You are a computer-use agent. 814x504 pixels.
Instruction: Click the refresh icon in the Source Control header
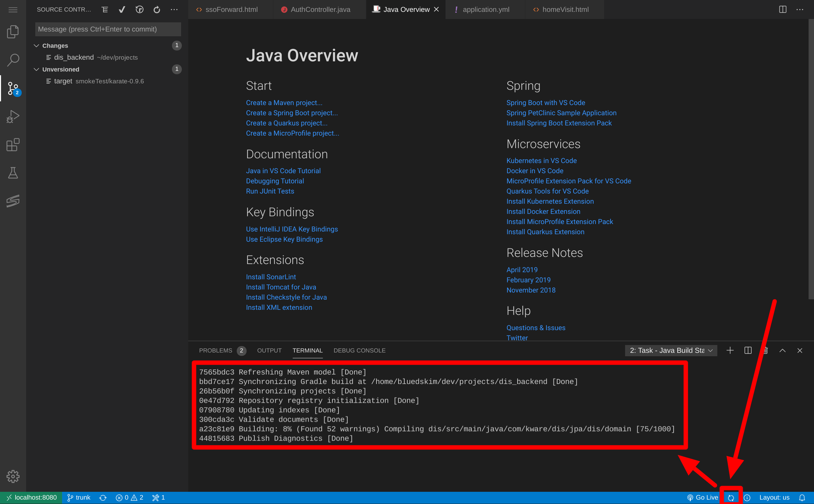pyautogui.click(x=157, y=9)
